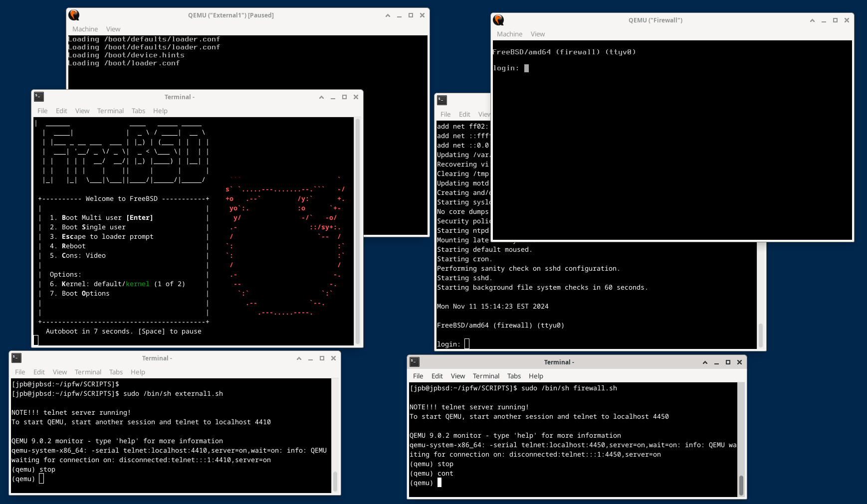Minimize the QEMU External1 window
Screen dimensions: 867x504
(x=399, y=15)
